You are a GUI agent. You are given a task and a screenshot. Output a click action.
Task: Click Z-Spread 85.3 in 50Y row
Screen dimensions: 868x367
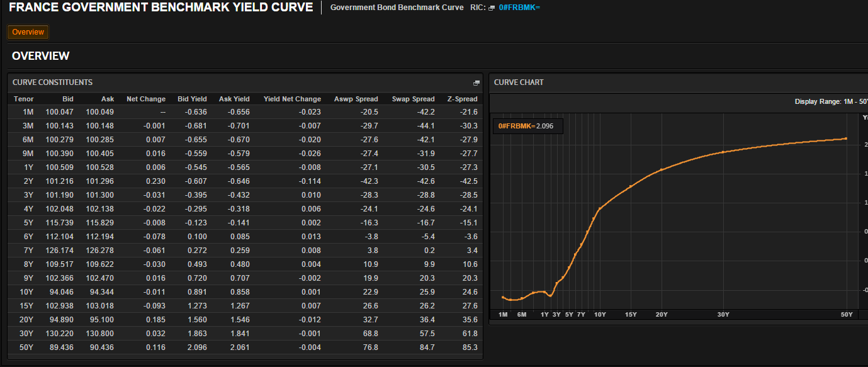click(470, 347)
